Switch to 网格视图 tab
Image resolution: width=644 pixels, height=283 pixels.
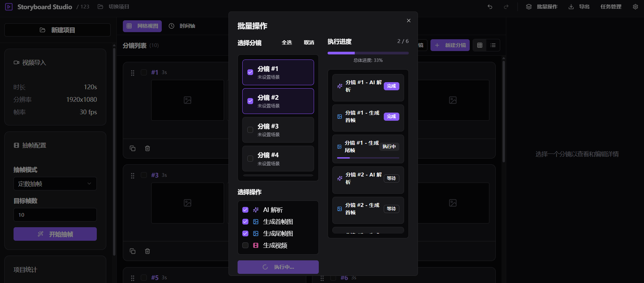tap(142, 26)
